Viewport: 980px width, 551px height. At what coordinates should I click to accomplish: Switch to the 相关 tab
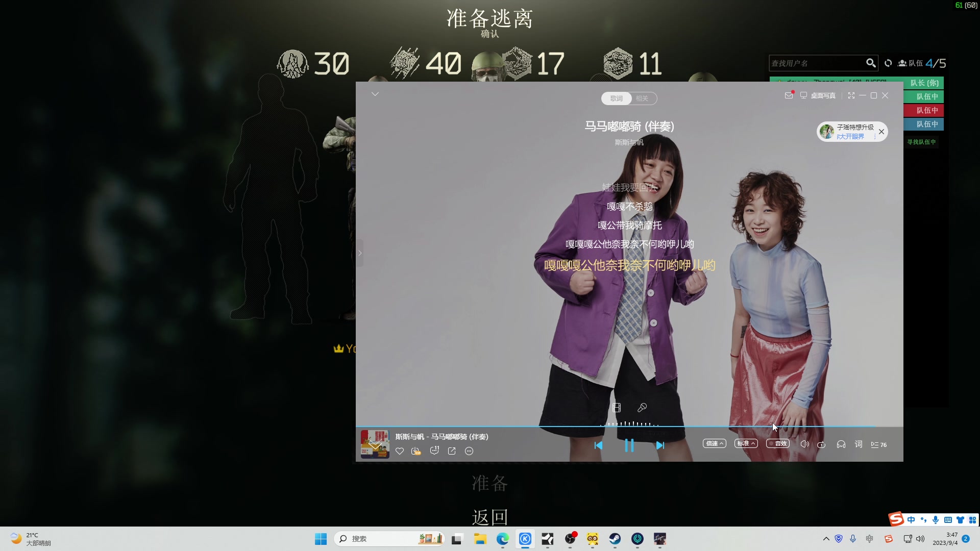click(x=642, y=98)
